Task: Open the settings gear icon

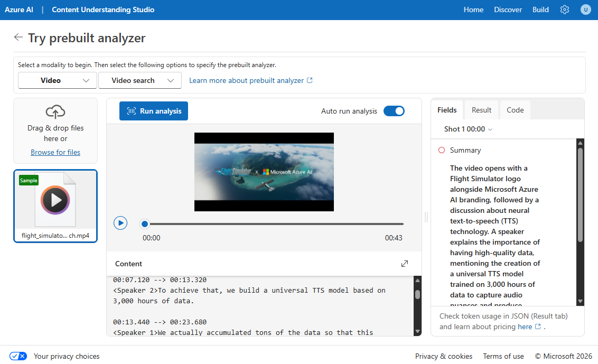Action: pyautogui.click(x=564, y=10)
